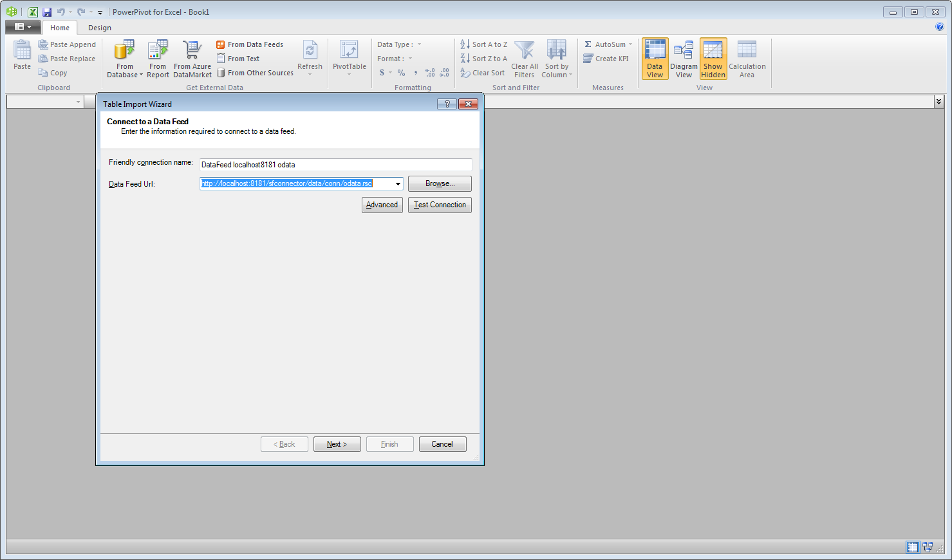The width and height of the screenshot is (952, 560).
Task: Open AutoSum in Measures group
Action: (x=606, y=44)
